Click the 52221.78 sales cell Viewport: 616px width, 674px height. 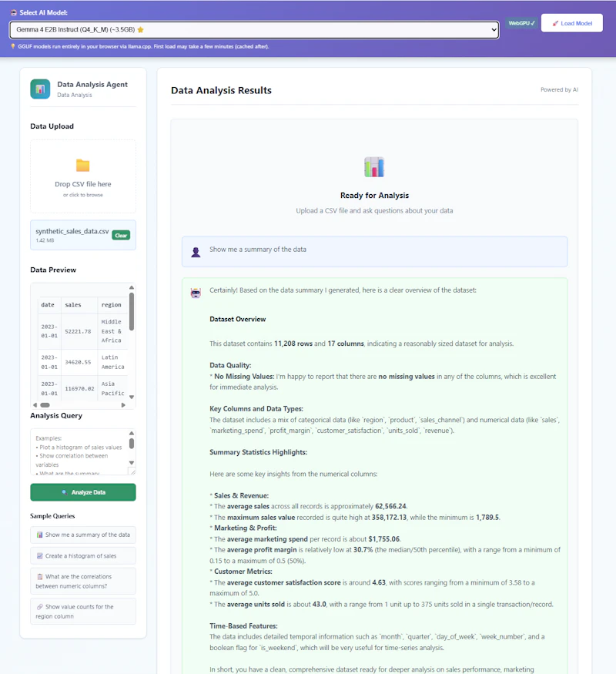[x=79, y=331]
